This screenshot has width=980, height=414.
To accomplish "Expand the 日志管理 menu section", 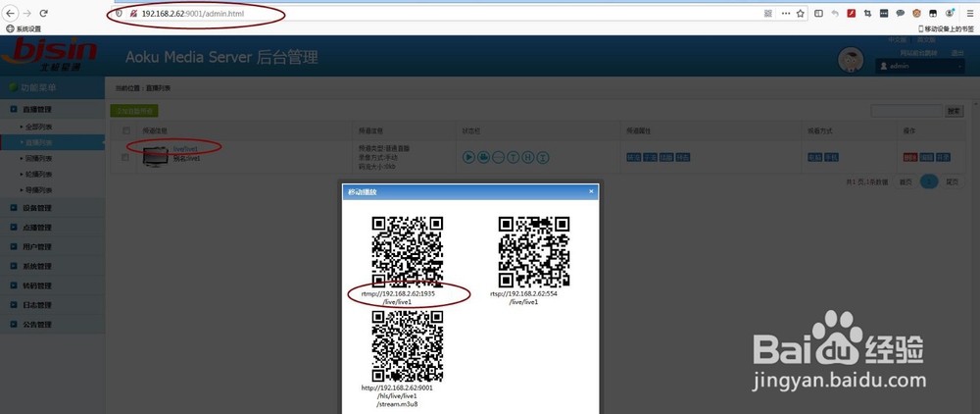I will click(53, 305).
